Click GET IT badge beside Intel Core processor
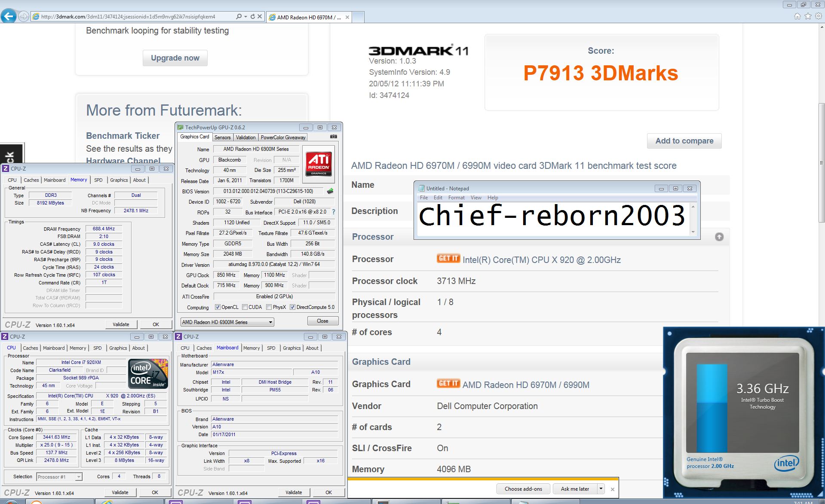The image size is (825, 504). [448, 258]
